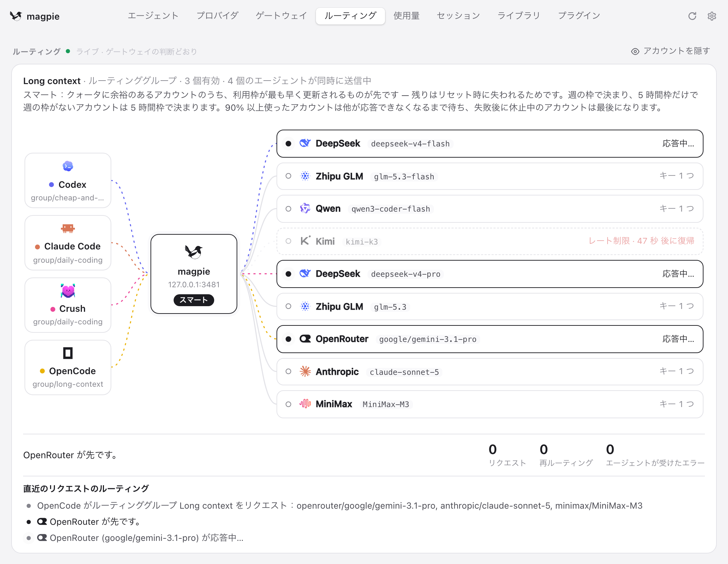Click the OpenCode square icon
This screenshot has width=728, height=564.
coord(68,353)
